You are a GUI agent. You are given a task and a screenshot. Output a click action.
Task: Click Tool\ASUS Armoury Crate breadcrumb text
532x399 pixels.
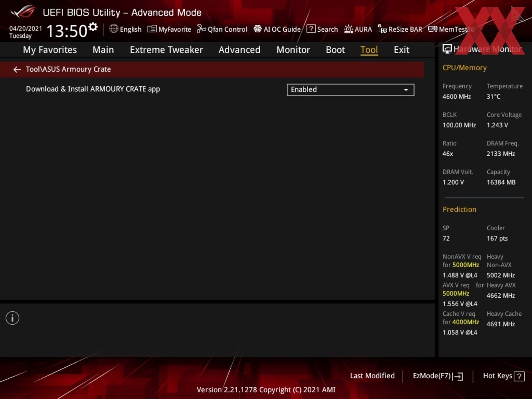point(68,69)
